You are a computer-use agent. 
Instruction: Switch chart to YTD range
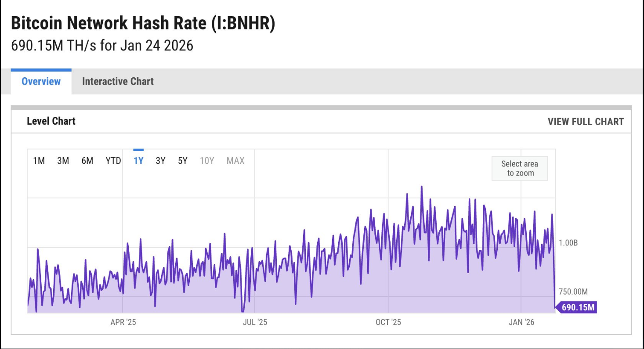[x=113, y=161]
